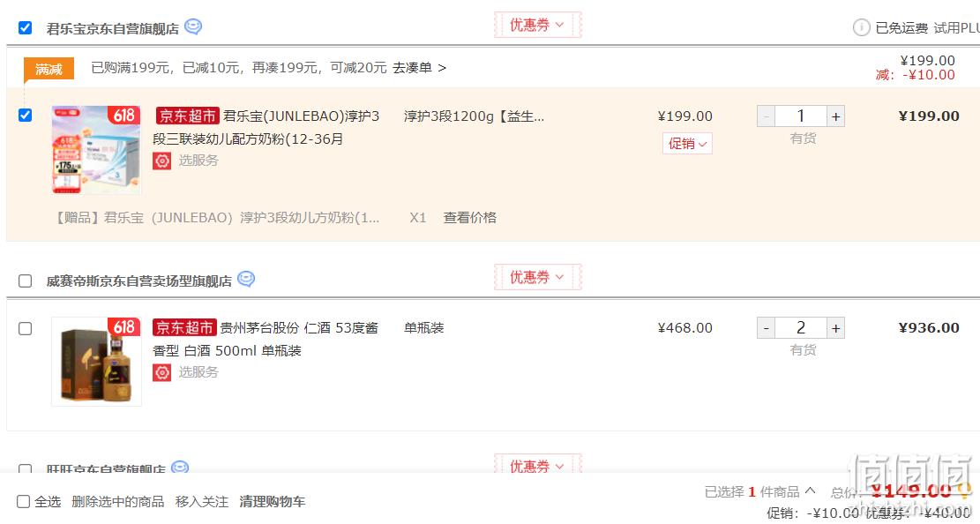Open the 仁酒 bottle product thumbnail
The height and width of the screenshot is (524, 980).
point(96,362)
